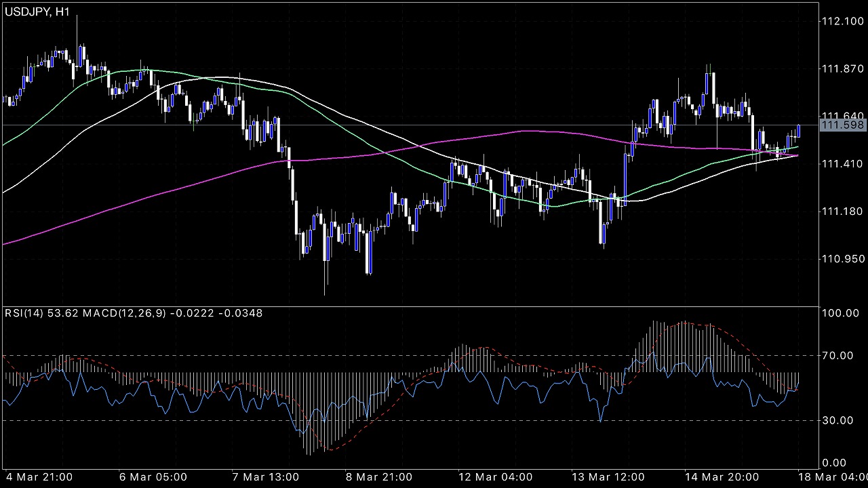This screenshot has height=488, width=868.
Task: Click the 111.870 price axis label
Action: click(x=842, y=69)
